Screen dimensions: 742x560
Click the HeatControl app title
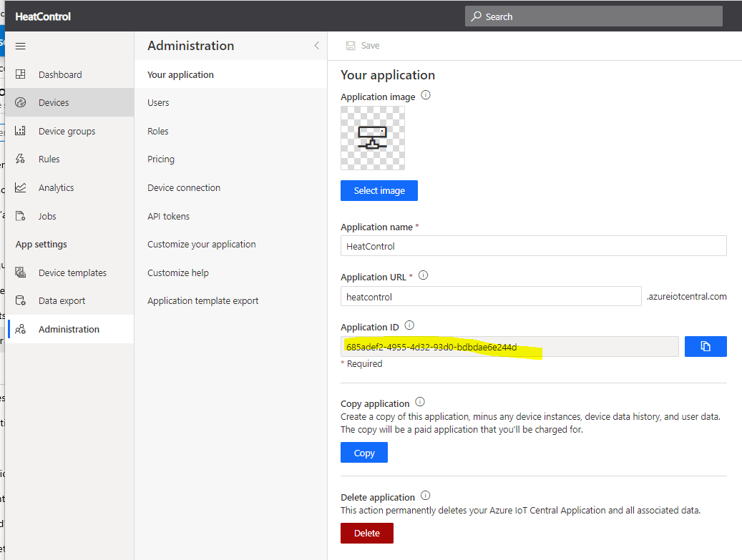43,16
